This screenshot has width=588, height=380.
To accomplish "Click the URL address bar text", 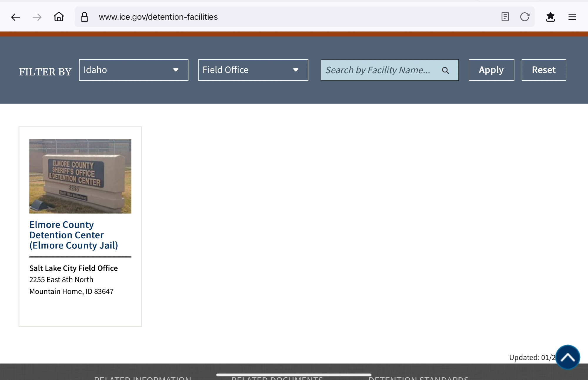I will pyautogui.click(x=158, y=17).
